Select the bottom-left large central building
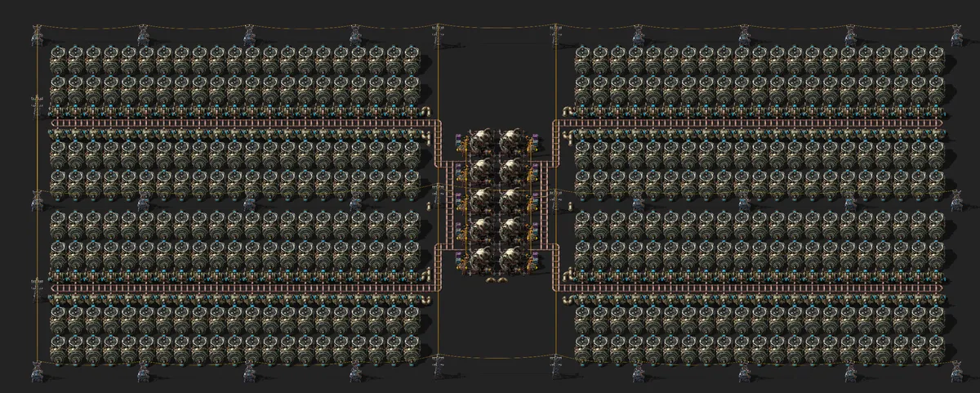Image resolution: width=980 pixels, height=393 pixels. click(x=483, y=260)
